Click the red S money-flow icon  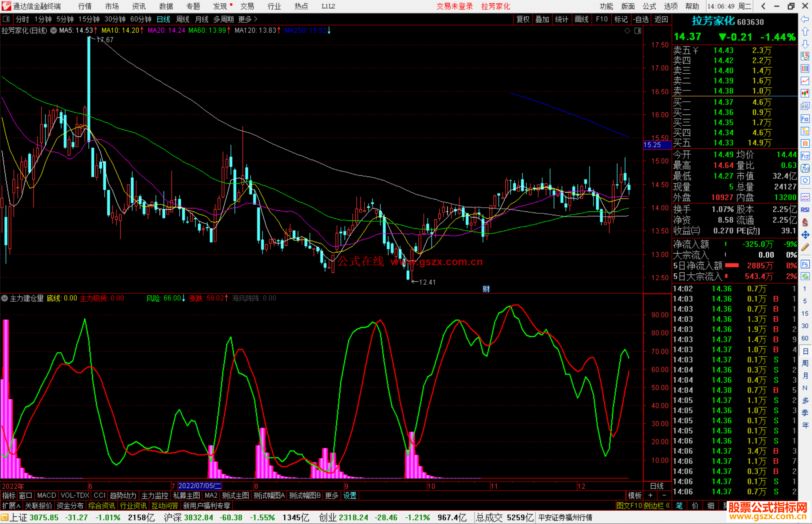(805, 222)
